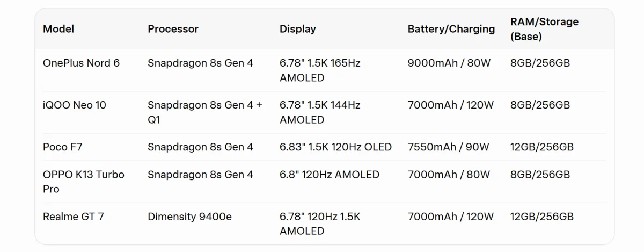Select the OnePlus Nord 6 cell
Image resolution: width=644 pixels, height=252 pixels.
(x=81, y=63)
